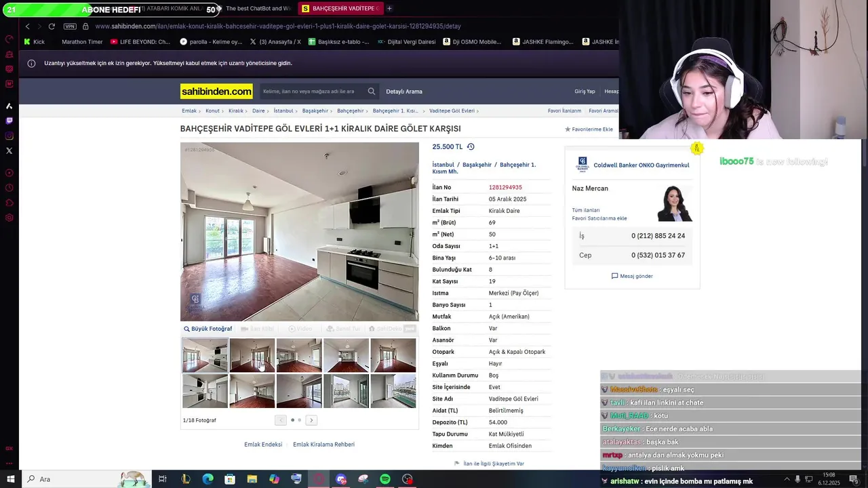The height and width of the screenshot is (488, 868).
Task: Open Dijital Vergi Dairesi bookmark
Action: (x=407, y=41)
